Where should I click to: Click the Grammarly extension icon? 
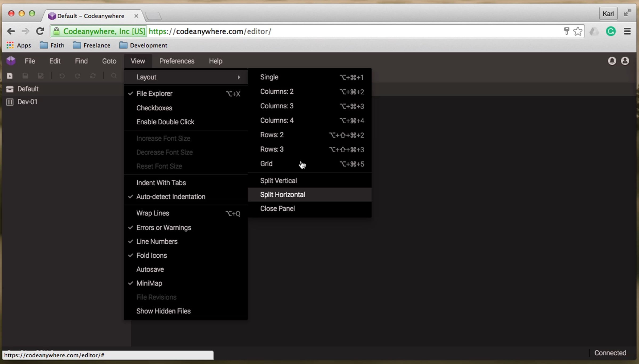[x=611, y=31]
